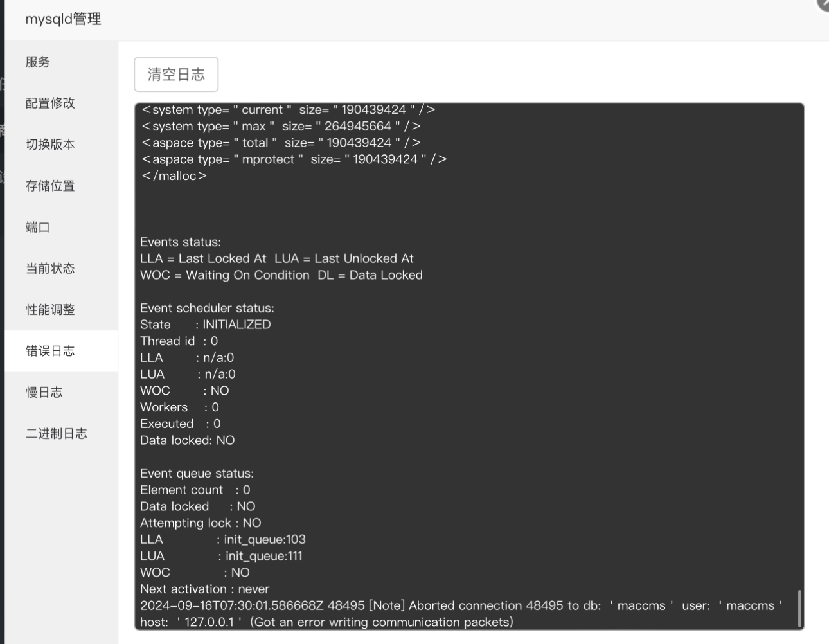
Task: Select the 切换版本 menu item
Action: 62,145
